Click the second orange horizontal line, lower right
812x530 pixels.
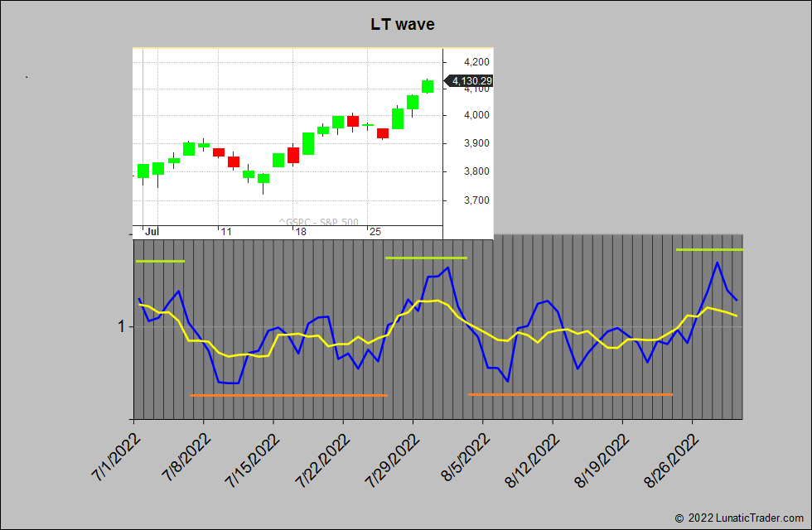pyautogui.click(x=570, y=394)
